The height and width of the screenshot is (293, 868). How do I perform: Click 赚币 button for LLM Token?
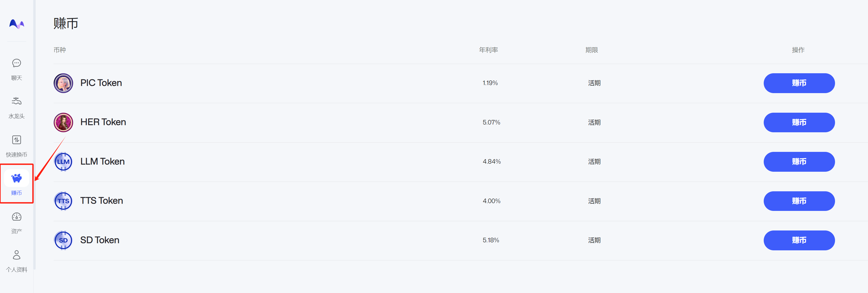point(799,162)
